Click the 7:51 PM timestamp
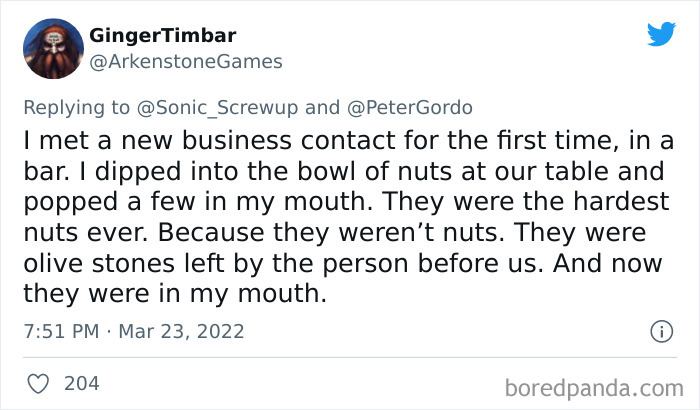The height and width of the screenshot is (410, 700). click(x=59, y=331)
